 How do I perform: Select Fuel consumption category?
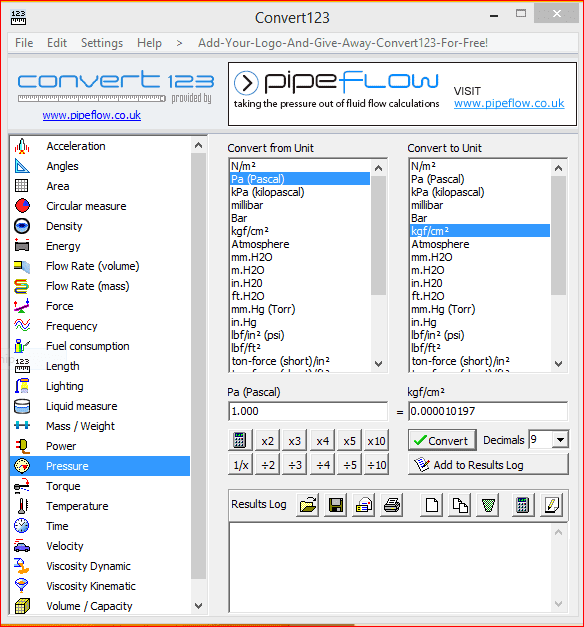(100, 346)
